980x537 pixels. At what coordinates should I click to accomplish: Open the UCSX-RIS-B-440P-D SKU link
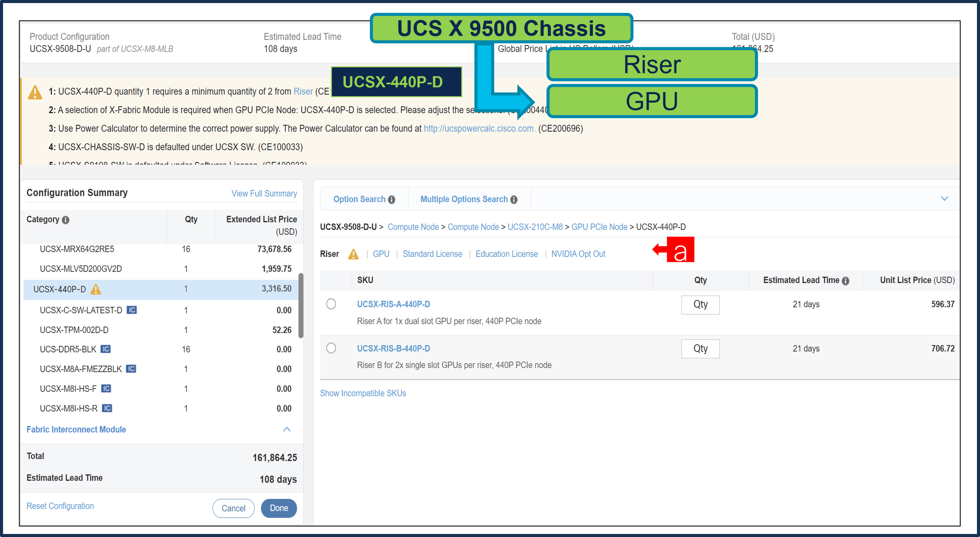pyautogui.click(x=393, y=348)
